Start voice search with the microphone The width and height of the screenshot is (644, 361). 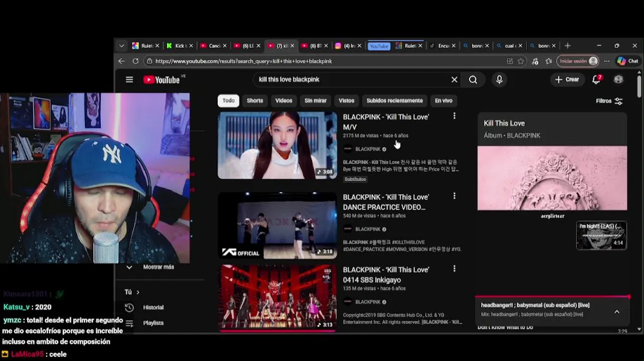tap(499, 79)
